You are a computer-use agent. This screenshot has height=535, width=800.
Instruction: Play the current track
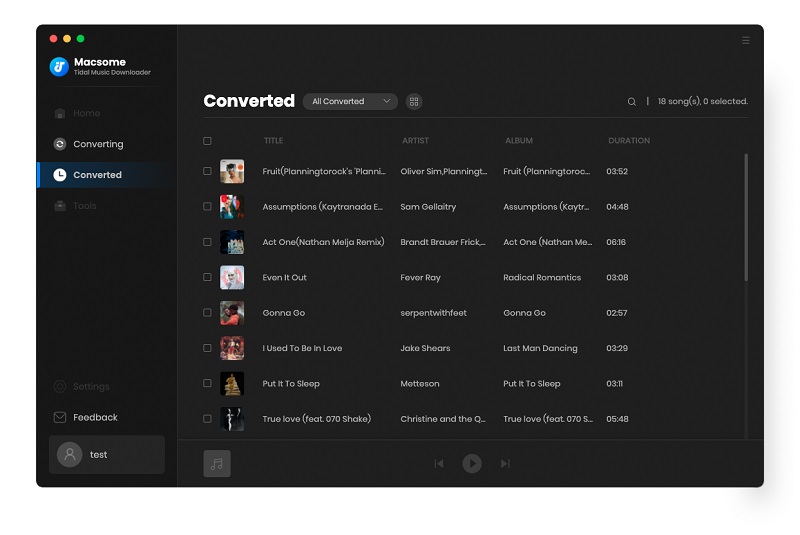click(472, 464)
